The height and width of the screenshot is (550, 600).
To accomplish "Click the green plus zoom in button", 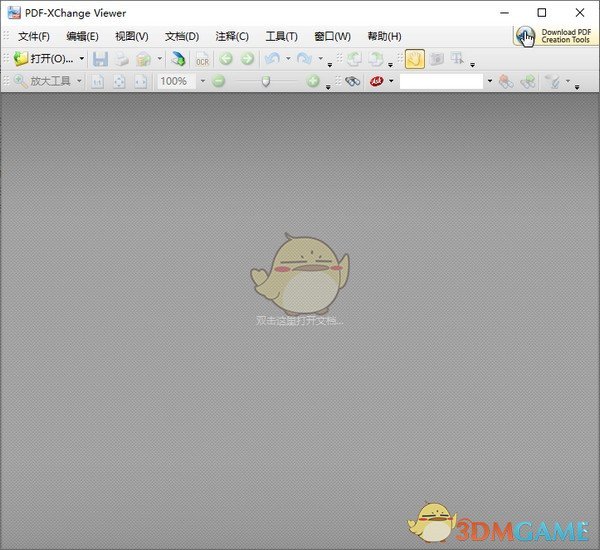I will [313, 81].
